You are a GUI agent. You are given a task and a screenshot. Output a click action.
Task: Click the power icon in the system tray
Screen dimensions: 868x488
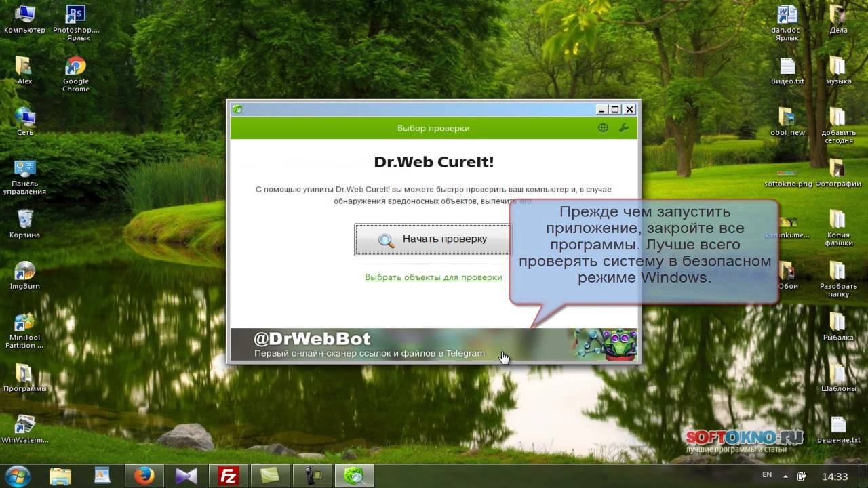[x=802, y=476]
